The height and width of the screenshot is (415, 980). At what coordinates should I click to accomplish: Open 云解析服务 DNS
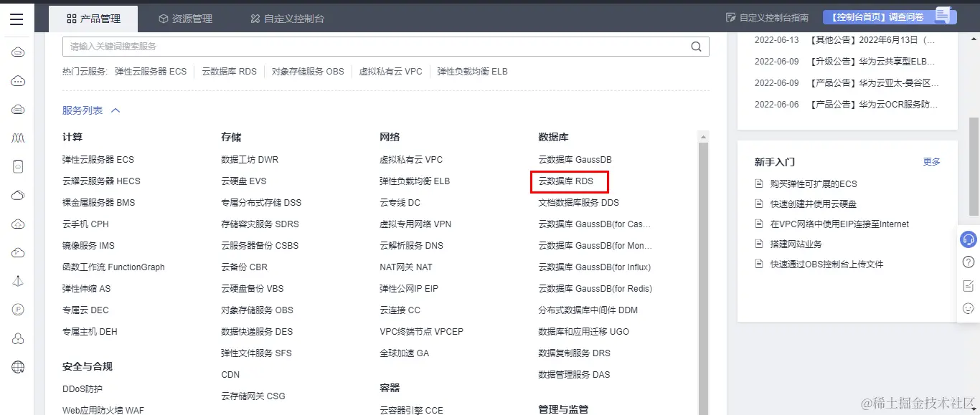pos(412,246)
